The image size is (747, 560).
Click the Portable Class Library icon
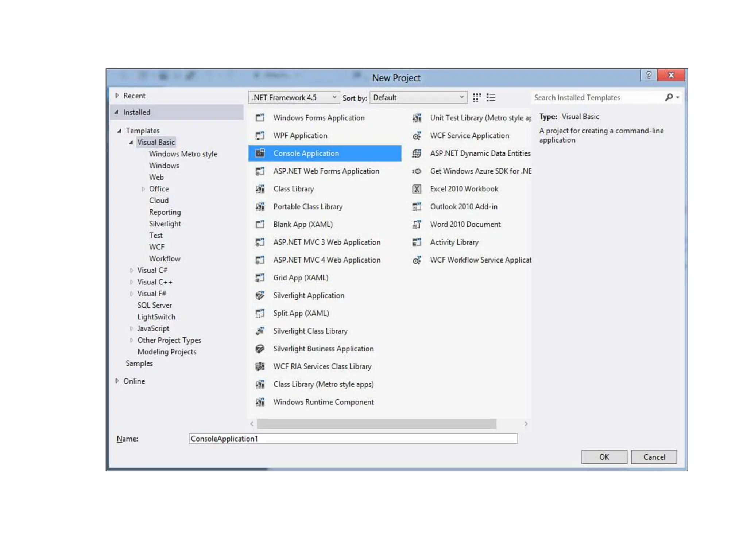260,207
